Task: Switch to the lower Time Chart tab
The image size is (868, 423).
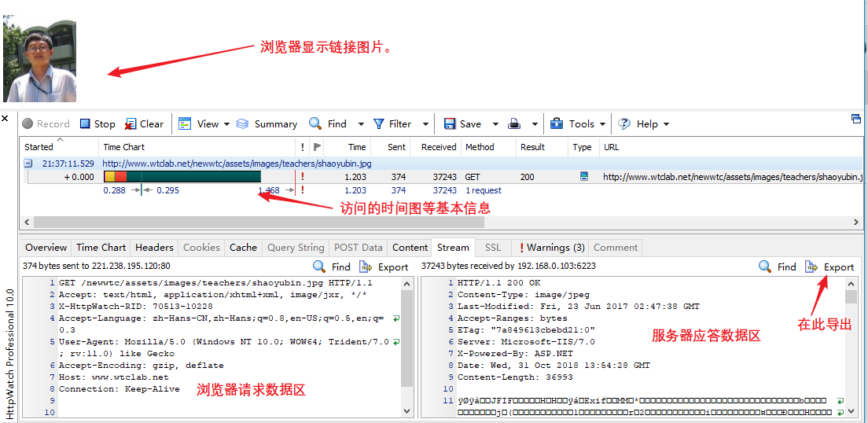Action: [101, 248]
